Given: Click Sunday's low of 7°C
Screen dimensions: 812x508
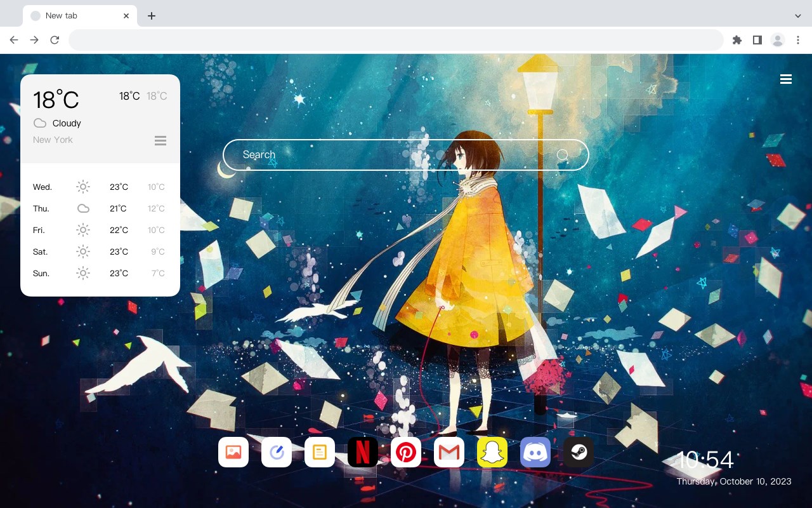Looking at the screenshot, I should (x=158, y=273).
